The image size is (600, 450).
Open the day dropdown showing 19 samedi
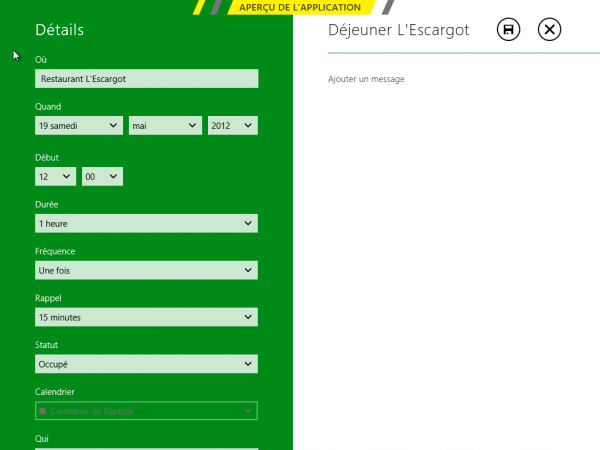click(78, 125)
